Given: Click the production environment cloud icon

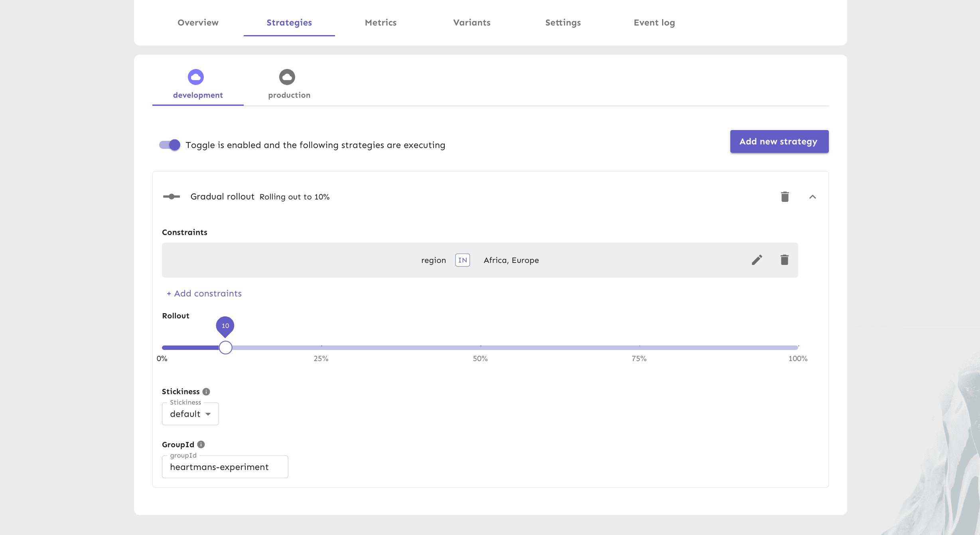Looking at the screenshot, I should pyautogui.click(x=287, y=77).
